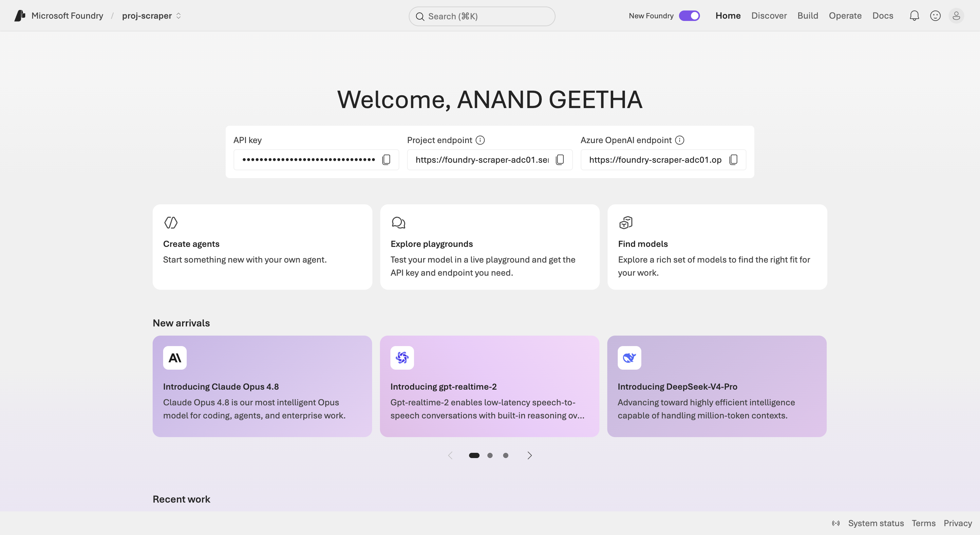Open the Introducing gpt-realtime-2 card
This screenshot has width=980, height=535.
(489, 386)
